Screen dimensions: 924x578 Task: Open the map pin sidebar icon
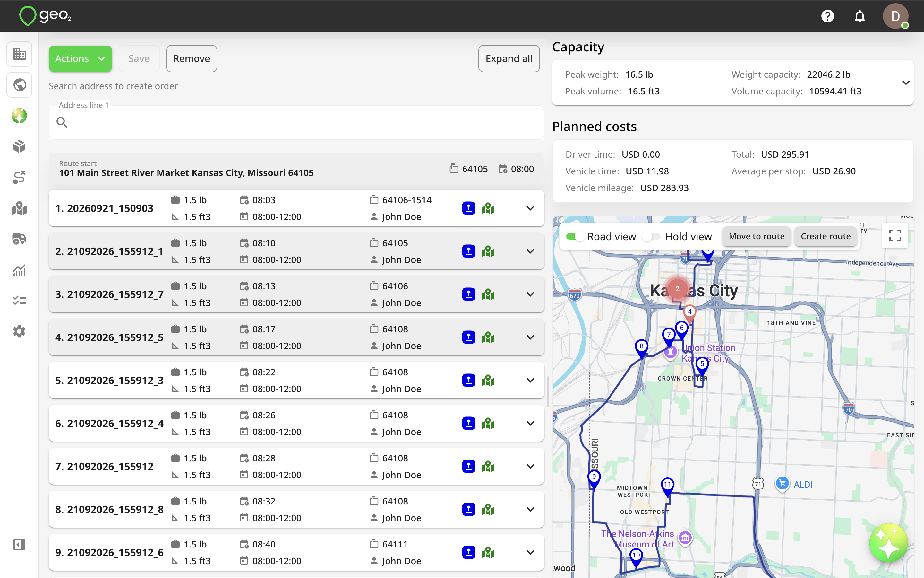tap(20, 208)
